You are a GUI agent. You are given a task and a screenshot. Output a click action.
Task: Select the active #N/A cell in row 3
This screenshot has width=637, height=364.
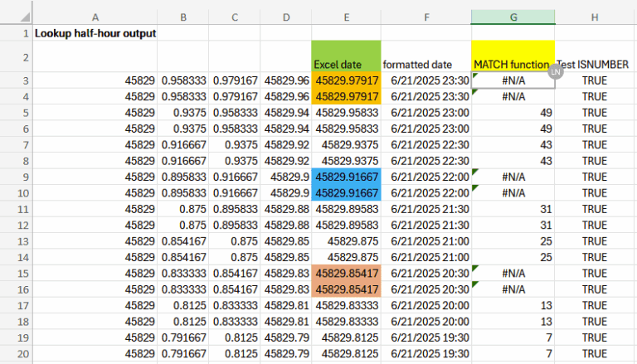[513, 80]
